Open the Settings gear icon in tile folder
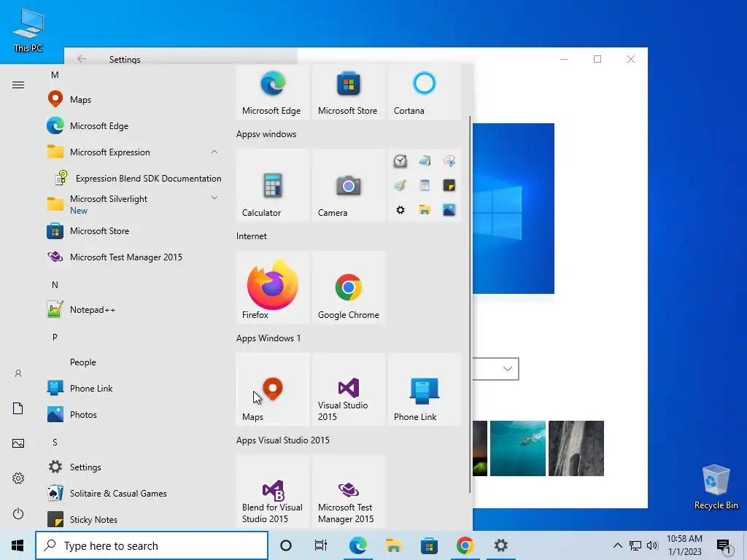 400,209
